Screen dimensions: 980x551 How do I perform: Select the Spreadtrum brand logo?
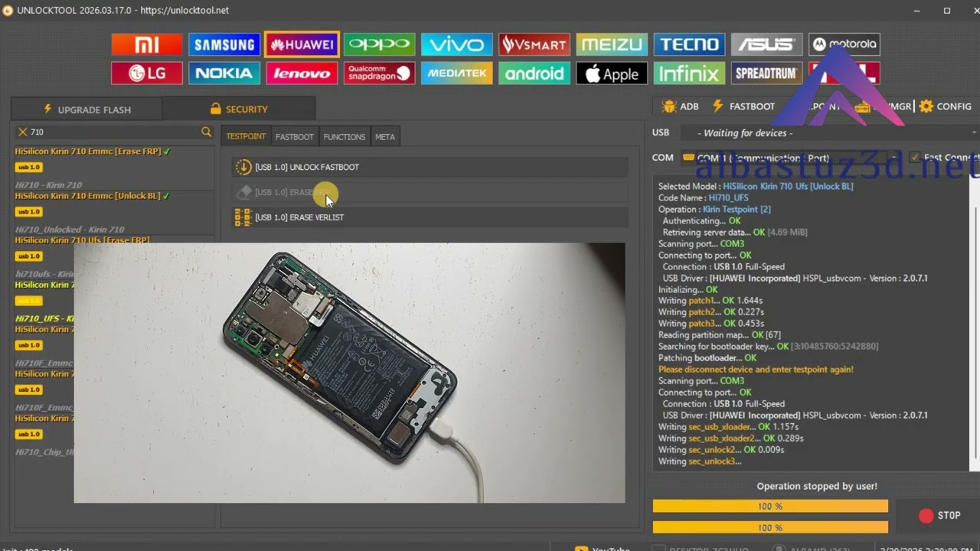coord(766,73)
